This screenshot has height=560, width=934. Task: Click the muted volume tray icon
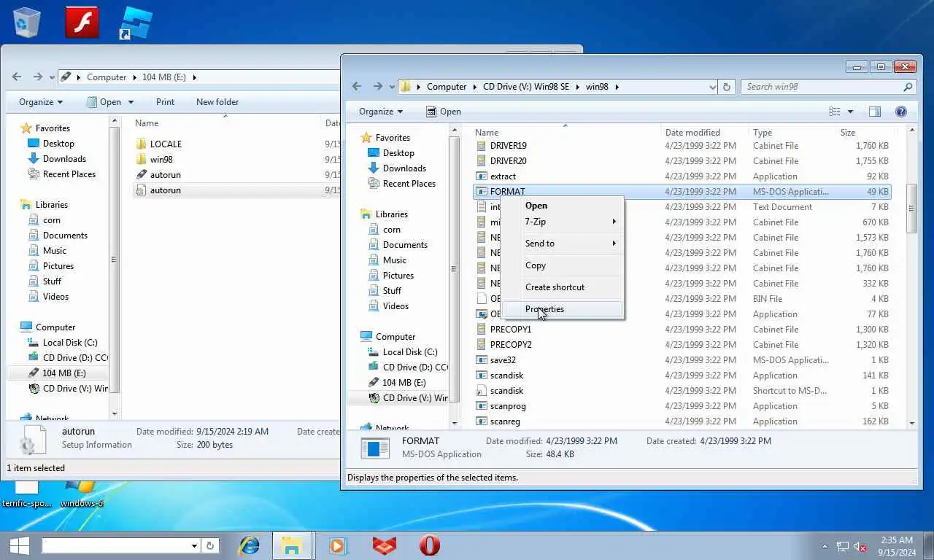coord(860,546)
